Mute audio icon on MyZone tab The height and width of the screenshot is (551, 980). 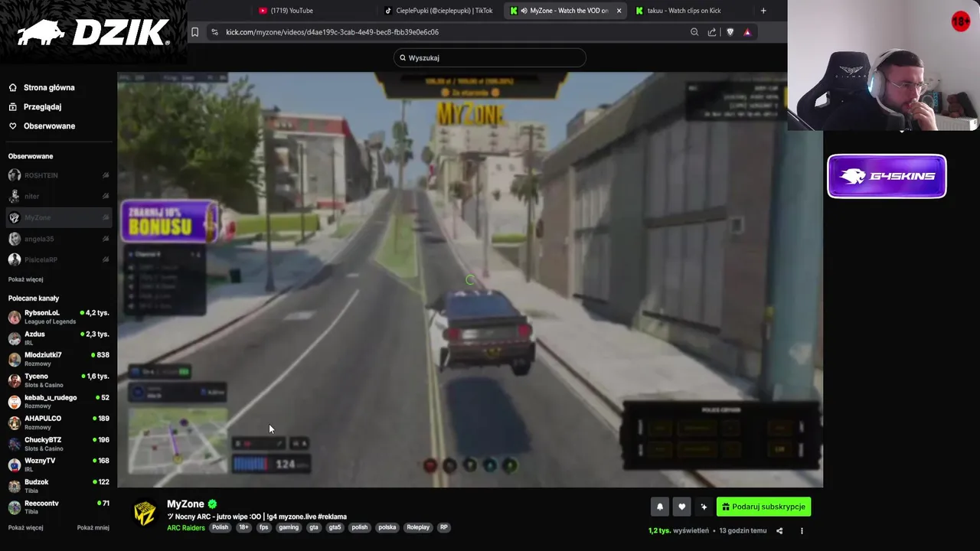(524, 11)
